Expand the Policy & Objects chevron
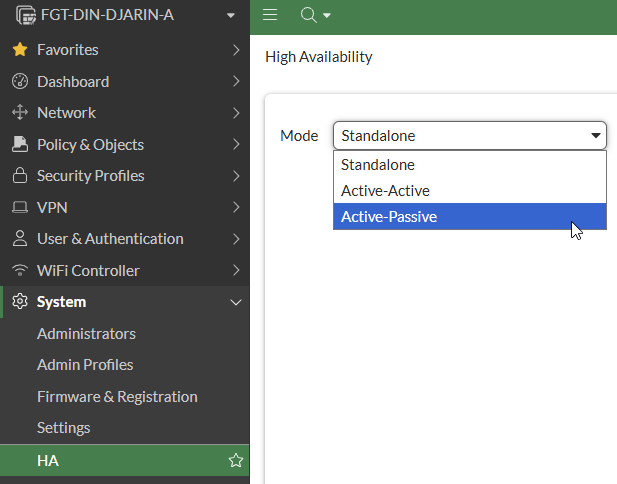The image size is (617, 484). [x=236, y=144]
